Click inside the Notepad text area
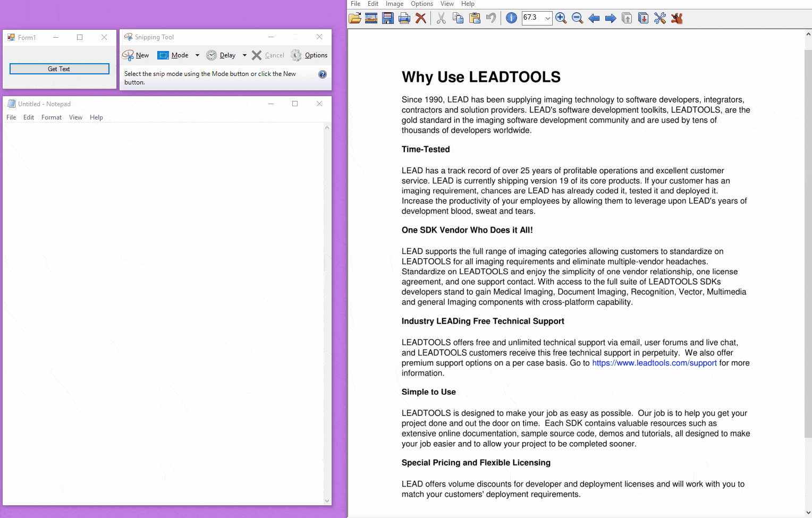This screenshot has width=812, height=518. pyautogui.click(x=163, y=313)
